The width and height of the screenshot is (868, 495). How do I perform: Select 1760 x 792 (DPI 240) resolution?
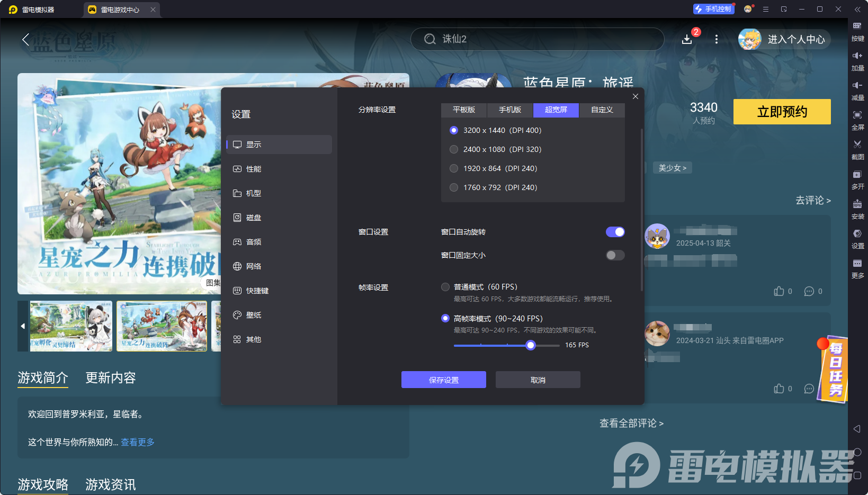click(x=454, y=187)
